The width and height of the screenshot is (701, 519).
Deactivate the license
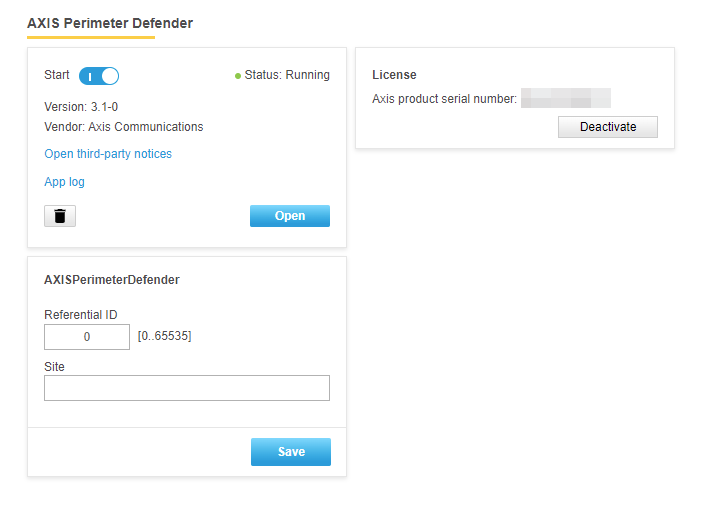pos(607,127)
